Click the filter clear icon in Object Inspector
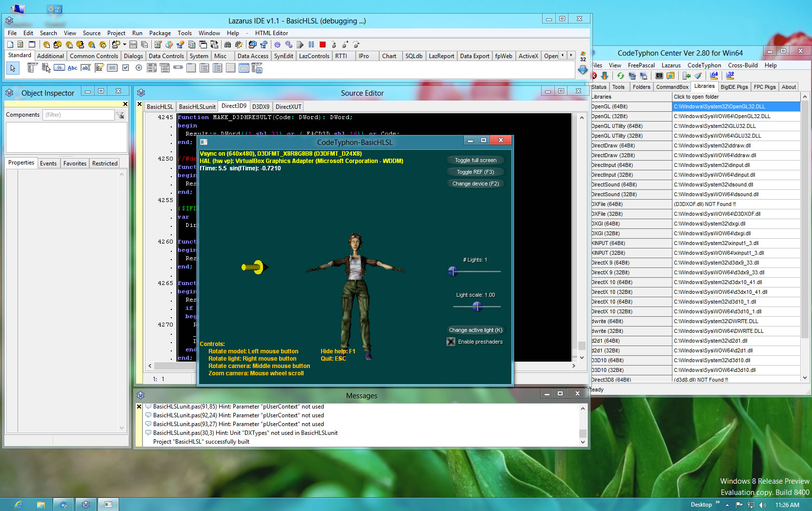Screen dimensions: 812x511 (x=120, y=115)
